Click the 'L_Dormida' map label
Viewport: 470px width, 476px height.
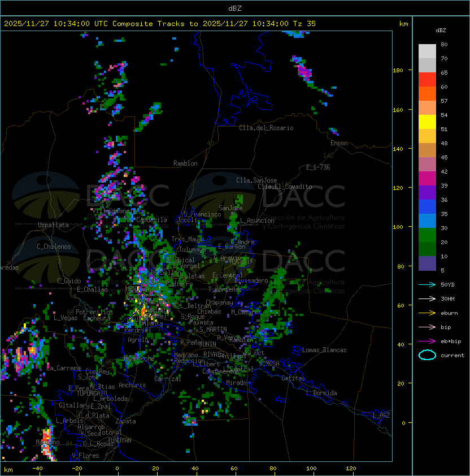pos(321,393)
